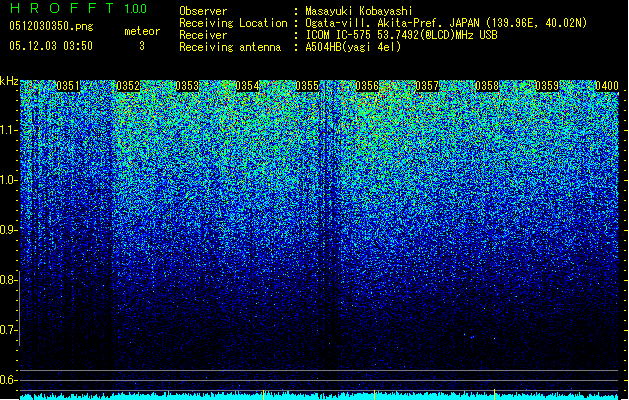Screen dimensions: 629x400
Task: Click the 0352 time marker label
Action: pos(128,86)
